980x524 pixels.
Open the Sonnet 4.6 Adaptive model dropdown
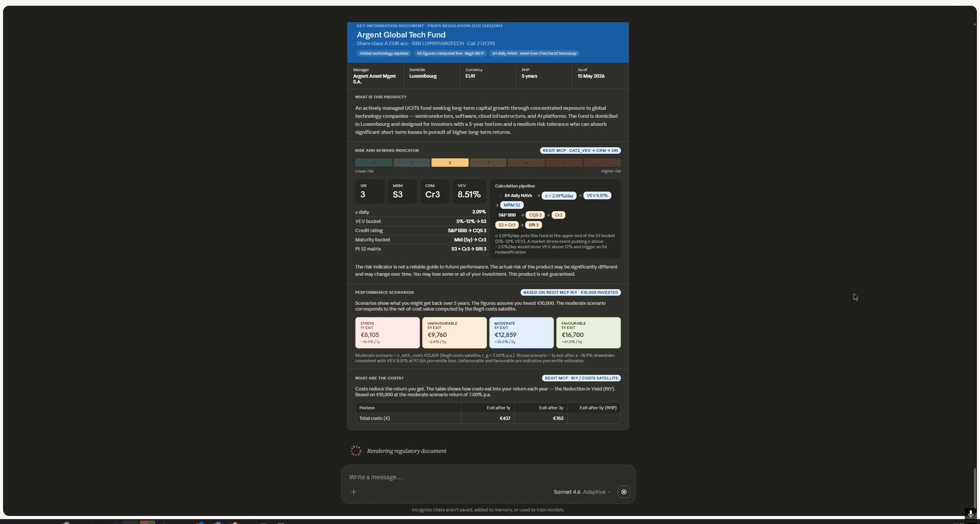(x=582, y=492)
